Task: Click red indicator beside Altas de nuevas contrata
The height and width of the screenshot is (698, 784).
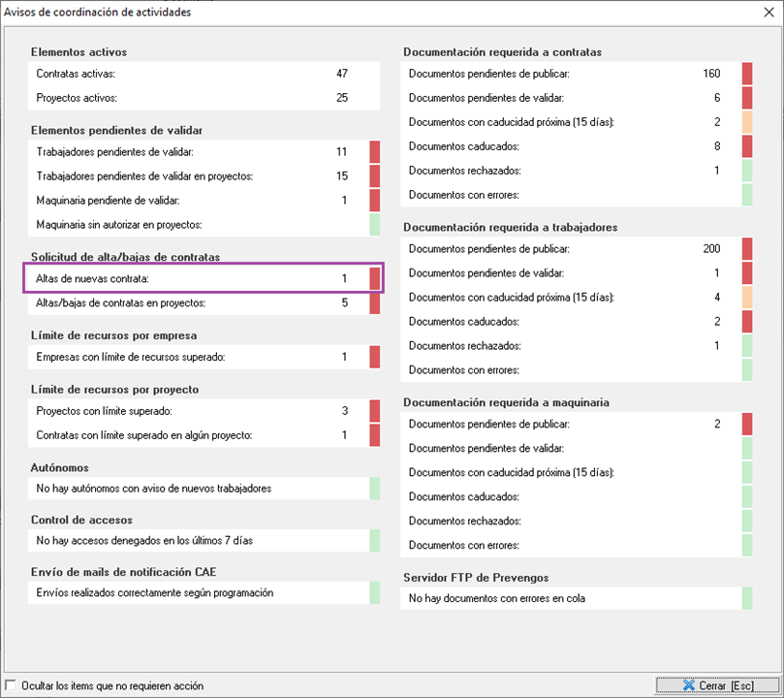Action: tap(374, 278)
